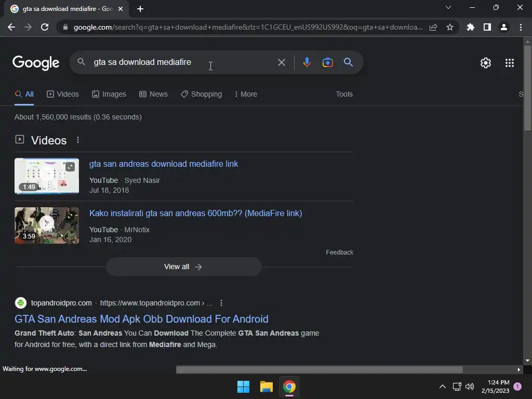Close the gta sa download mediafire tab
This screenshot has width=532, height=399.
pos(121,9)
